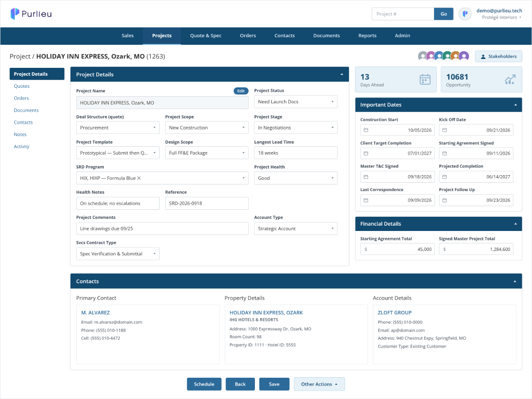Open the Project Stage dropdown
Viewport: 532px width, 399px height.
coord(296,128)
